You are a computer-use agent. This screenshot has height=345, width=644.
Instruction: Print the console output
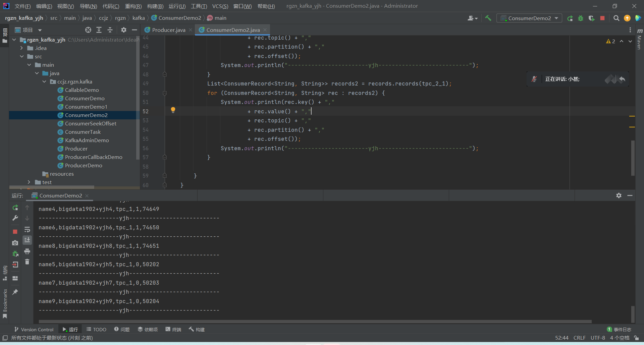[27, 251]
